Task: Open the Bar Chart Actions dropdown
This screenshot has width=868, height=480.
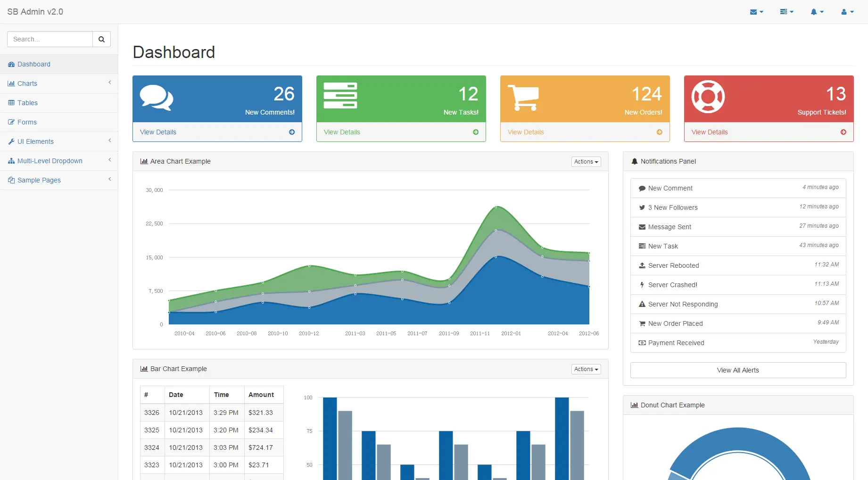Action: point(586,369)
